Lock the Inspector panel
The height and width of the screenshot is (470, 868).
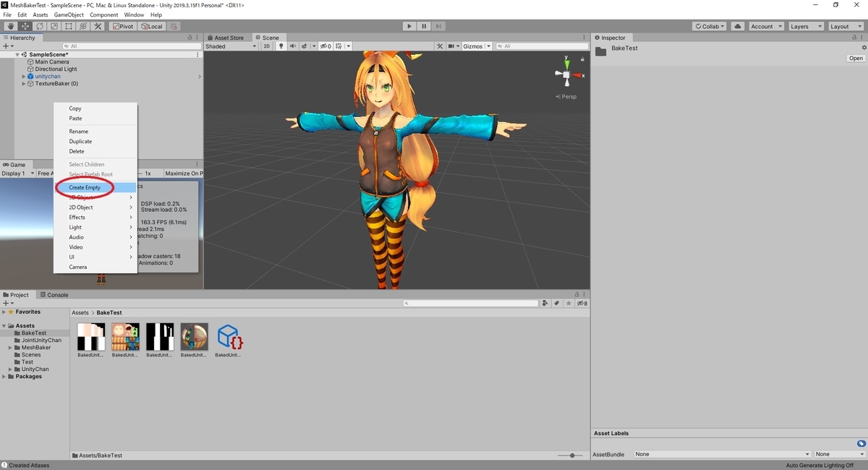tap(855, 38)
